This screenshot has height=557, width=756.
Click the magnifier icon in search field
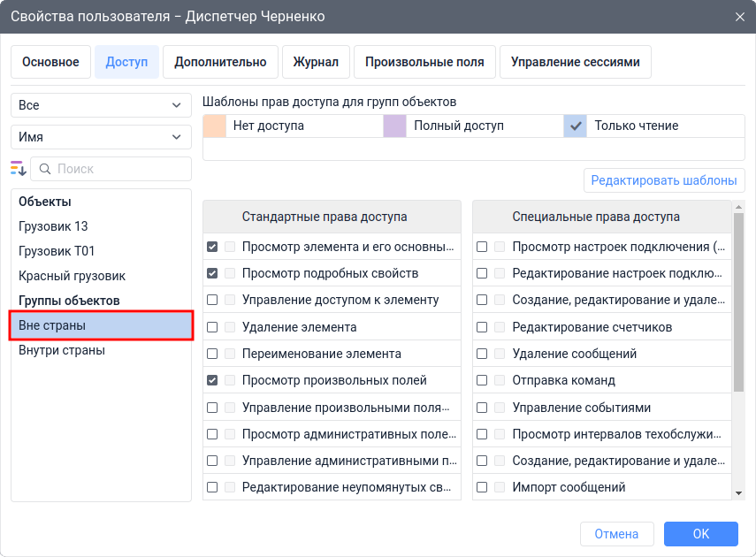pyautogui.click(x=44, y=169)
